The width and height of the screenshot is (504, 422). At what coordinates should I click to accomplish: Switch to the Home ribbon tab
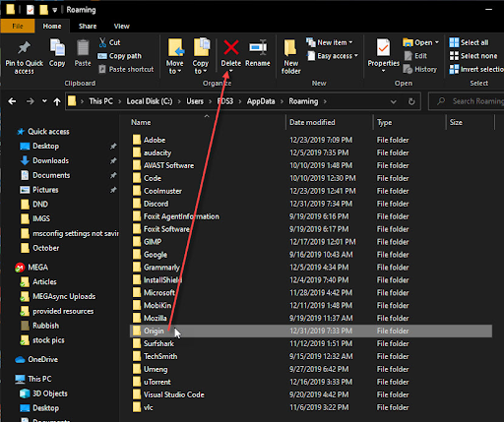point(52,27)
